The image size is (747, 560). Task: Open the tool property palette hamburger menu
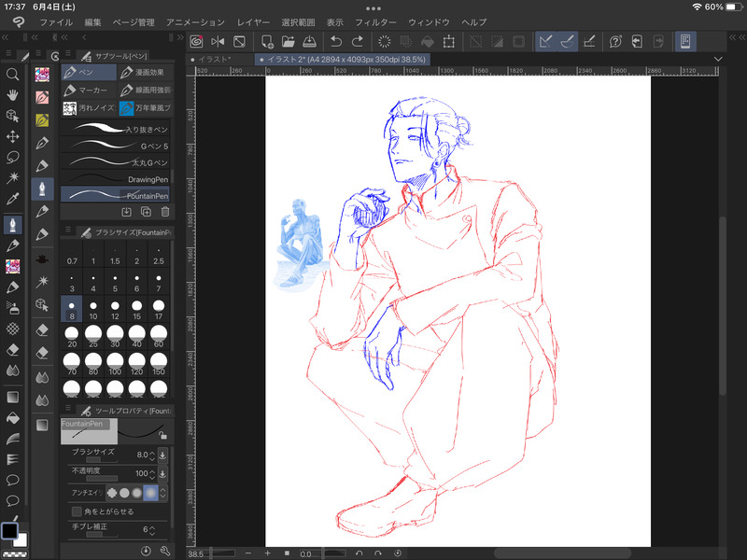click(68, 408)
